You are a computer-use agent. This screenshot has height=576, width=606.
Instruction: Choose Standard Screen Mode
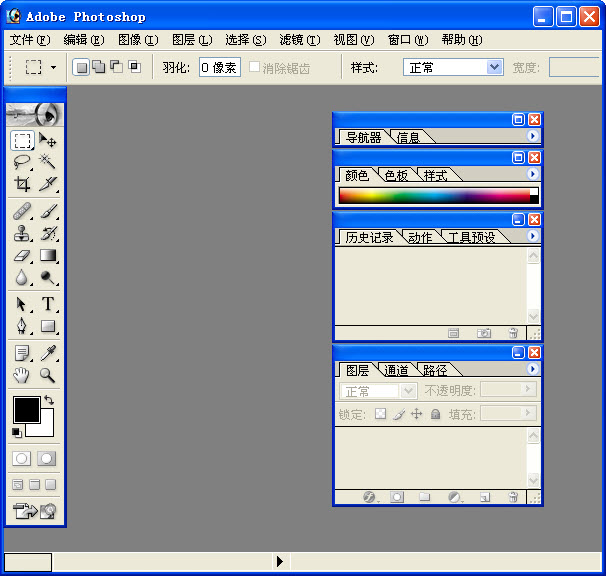[x=18, y=484]
